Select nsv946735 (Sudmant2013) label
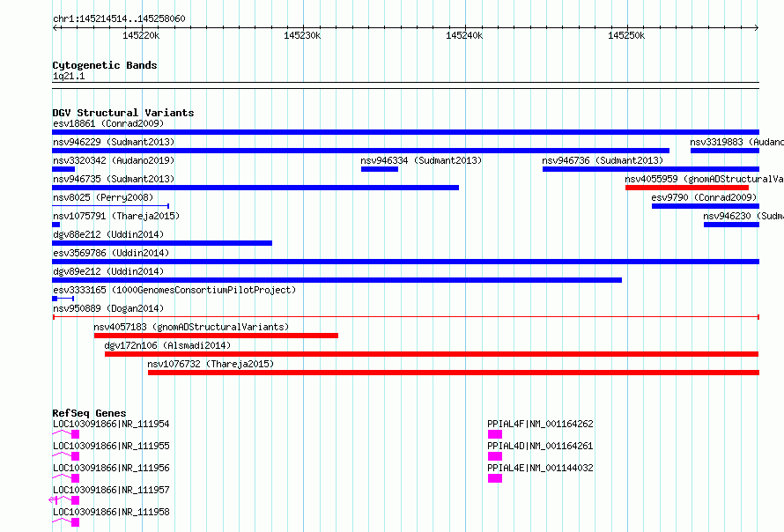 (x=114, y=179)
